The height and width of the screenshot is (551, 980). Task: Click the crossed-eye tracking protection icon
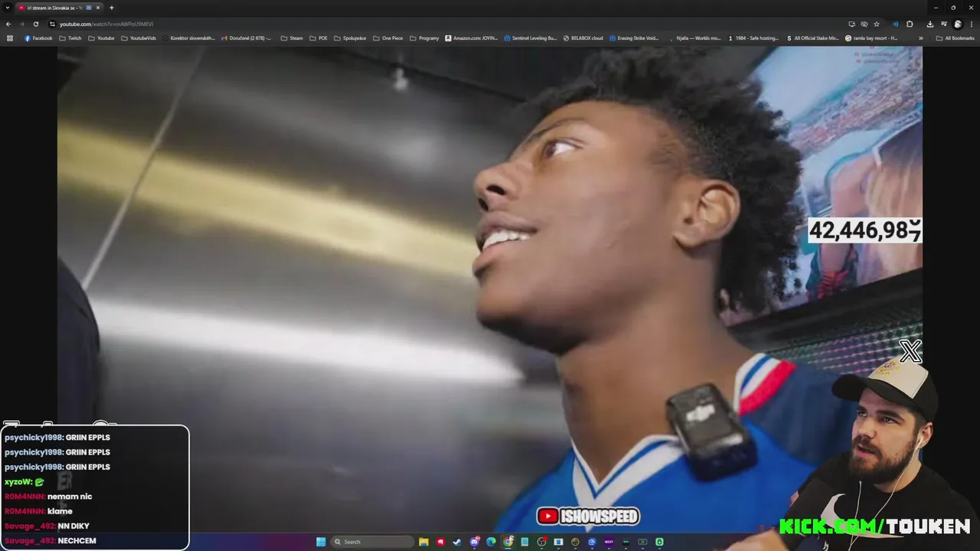point(864,24)
